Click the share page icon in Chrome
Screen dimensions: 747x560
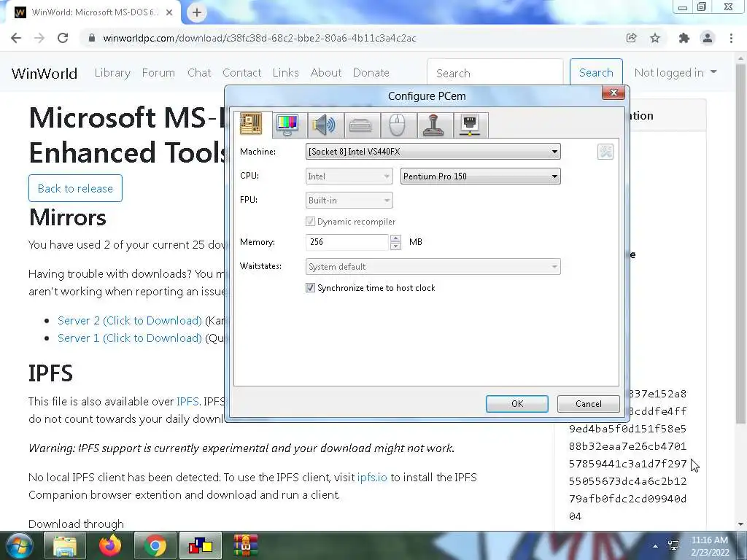click(632, 38)
